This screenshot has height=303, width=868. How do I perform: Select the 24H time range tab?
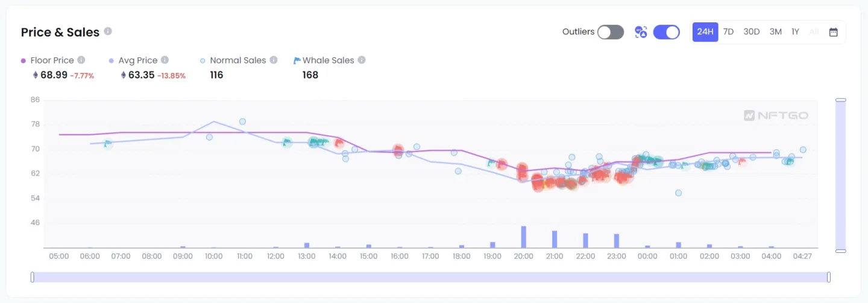tap(705, 32)
